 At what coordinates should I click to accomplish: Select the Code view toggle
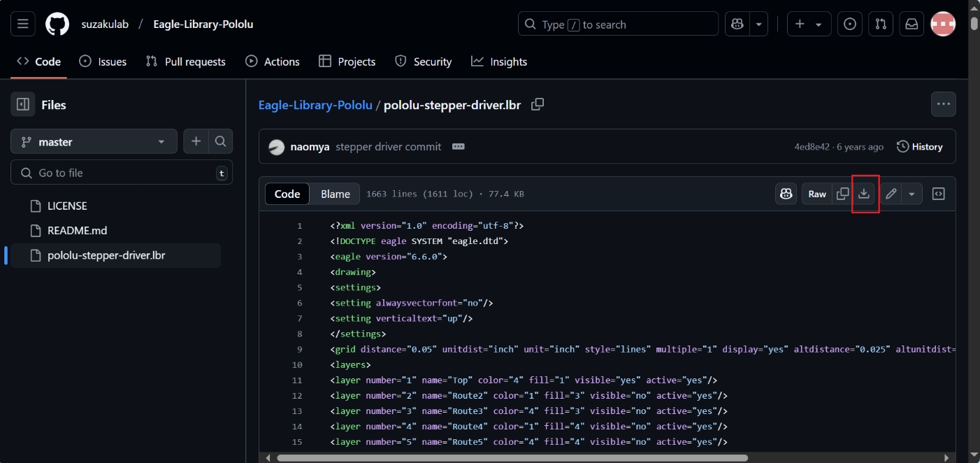point(287,194)
